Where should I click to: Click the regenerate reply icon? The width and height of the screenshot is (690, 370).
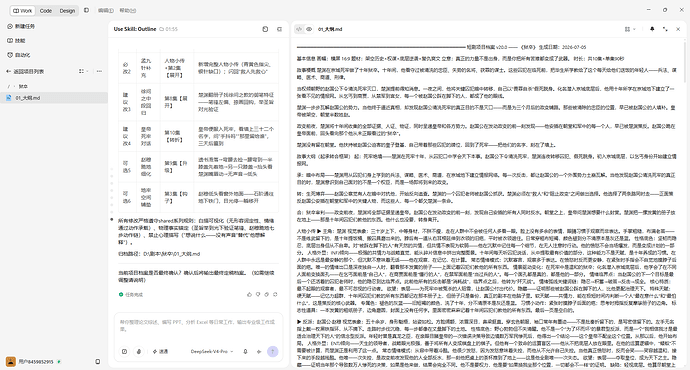coord(275,294)
